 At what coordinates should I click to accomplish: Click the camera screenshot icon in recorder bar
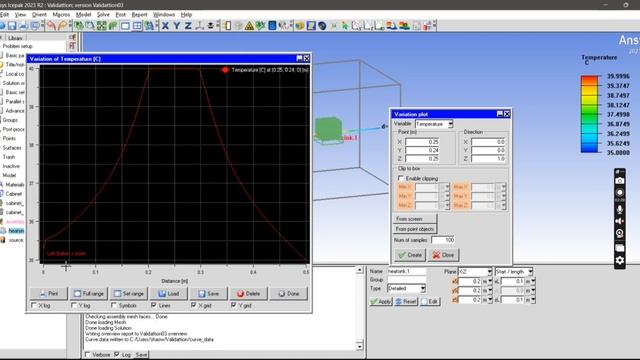click(620, 181)
